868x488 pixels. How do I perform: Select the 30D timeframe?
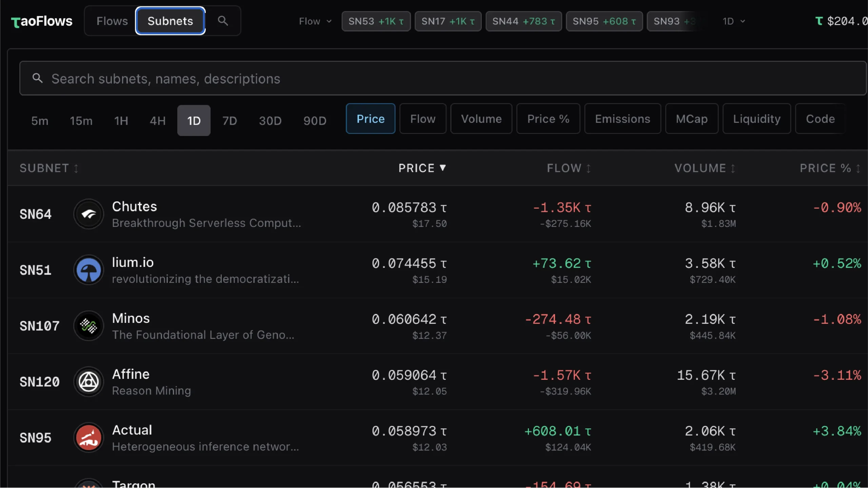point(270,121)
